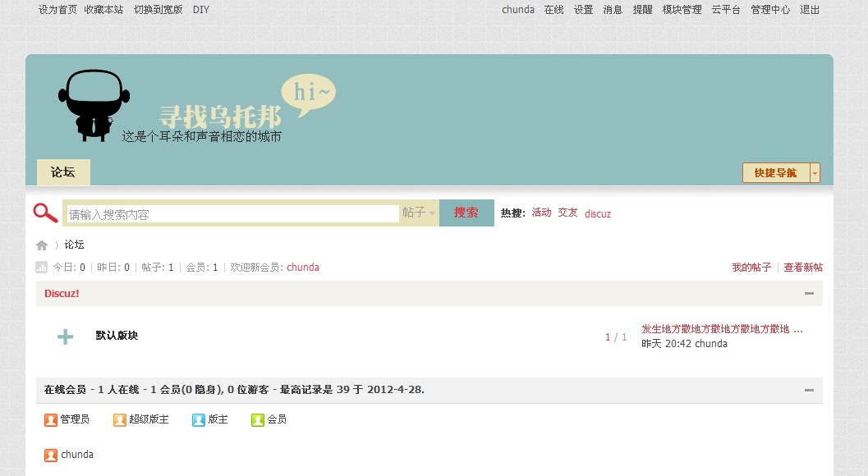
Task: Click the 这是个耳朵和声音相恋的城市 slogan
Action: point(201,136)
